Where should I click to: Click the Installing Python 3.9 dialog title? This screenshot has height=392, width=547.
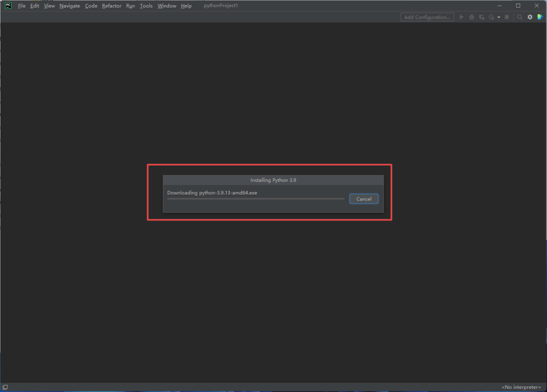point(273,180)
